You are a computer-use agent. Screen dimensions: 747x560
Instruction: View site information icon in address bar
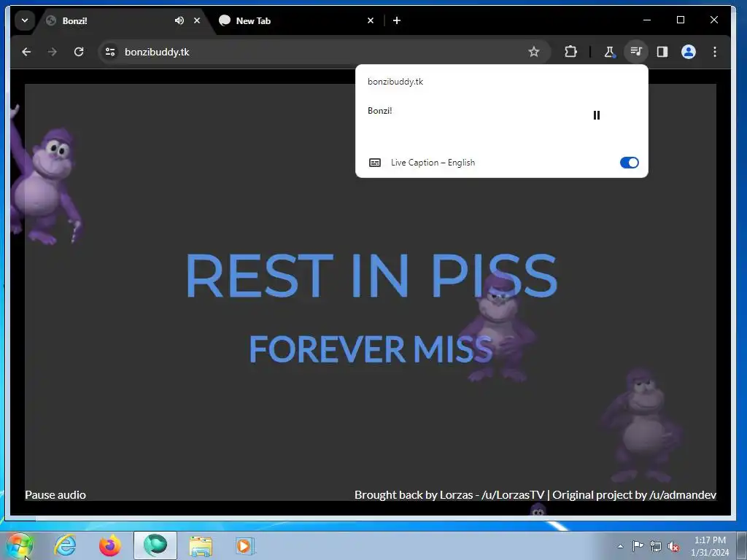[x=110, y=52]
